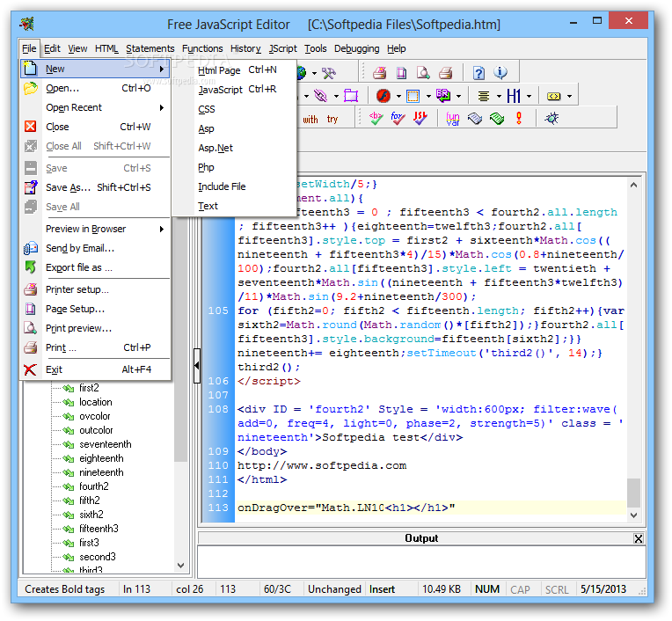Click the 'for' statement check icon
The height and width of the screenshot is (621, 672).
[x=398, y=118]
